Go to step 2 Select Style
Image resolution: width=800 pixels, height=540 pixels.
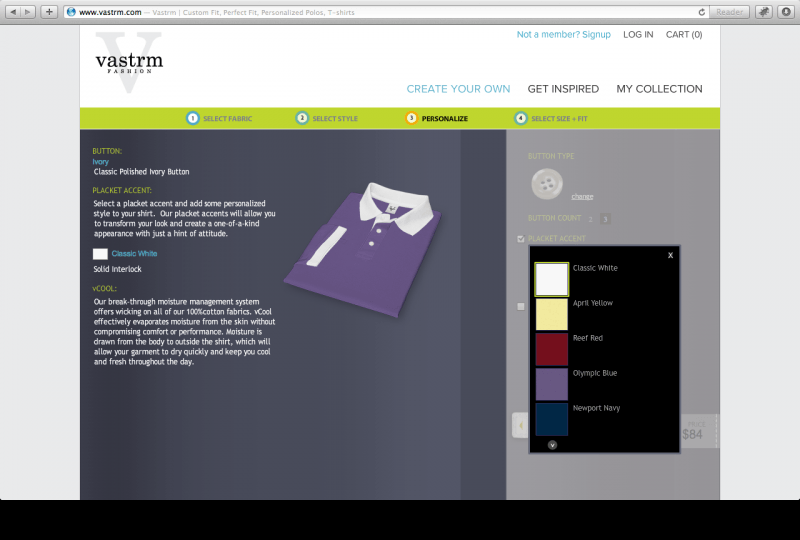327,118
